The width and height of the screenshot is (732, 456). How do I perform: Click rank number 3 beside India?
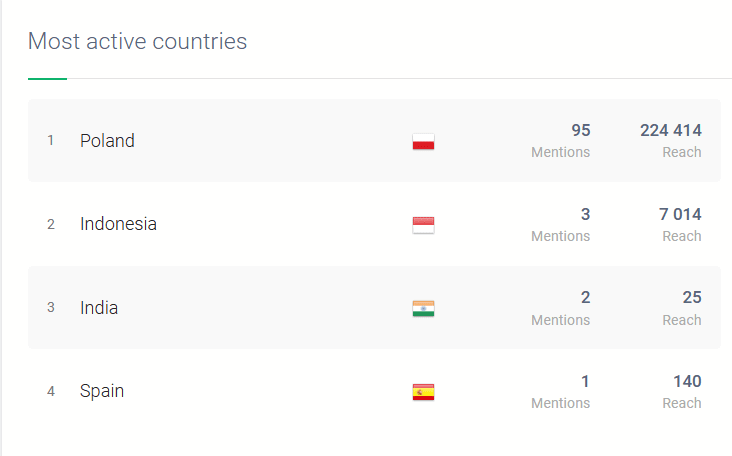51,308
